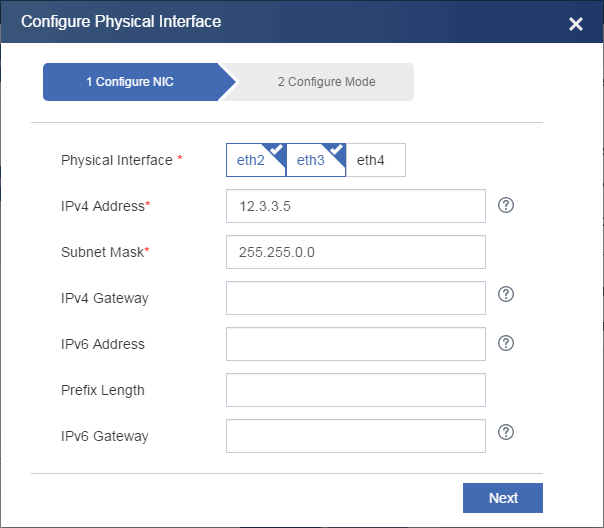Go to step 1 Configure NIC
Screen dimensions: 604x528
(130, 82)
